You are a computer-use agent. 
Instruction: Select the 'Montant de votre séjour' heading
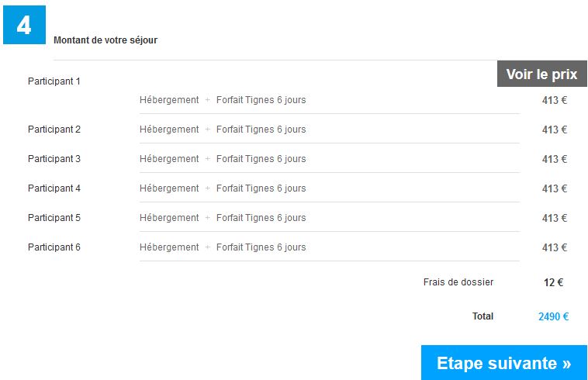tap(105, 40)
